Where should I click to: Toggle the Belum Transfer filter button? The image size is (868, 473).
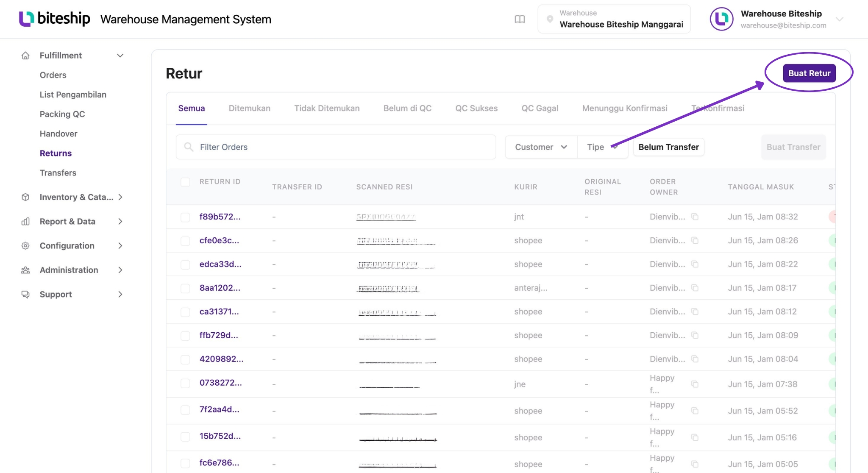coord(668,147)
